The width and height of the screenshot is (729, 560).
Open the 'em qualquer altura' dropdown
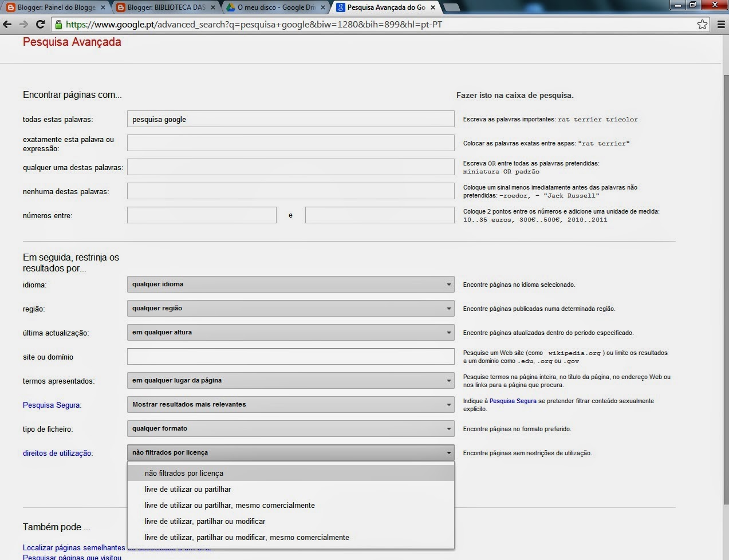point(290,332)
